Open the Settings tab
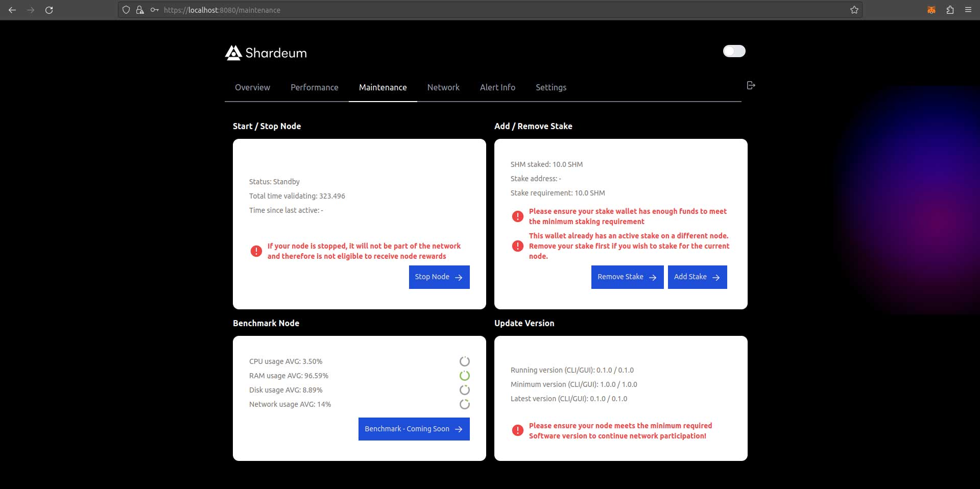980x489 pixels. [x=551, y=87]
